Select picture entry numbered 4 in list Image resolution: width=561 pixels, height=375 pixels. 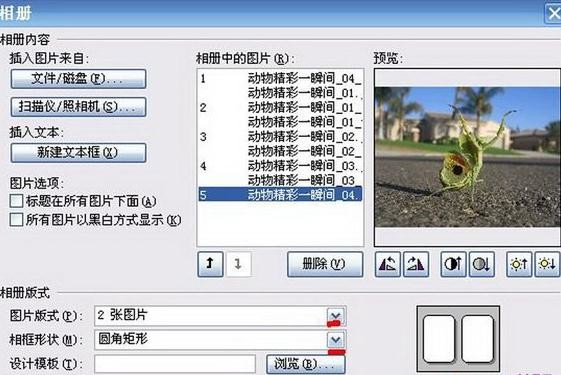[x=280, y=166]
